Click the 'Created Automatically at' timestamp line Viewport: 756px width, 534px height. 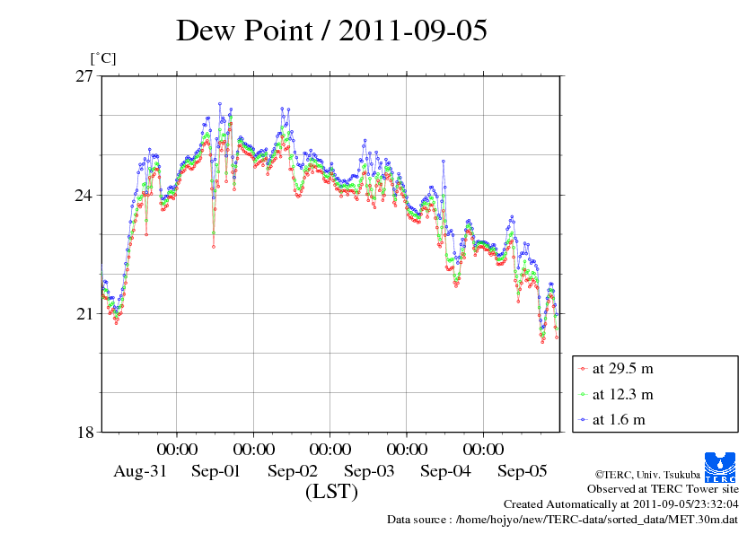[x=621, y=504]
